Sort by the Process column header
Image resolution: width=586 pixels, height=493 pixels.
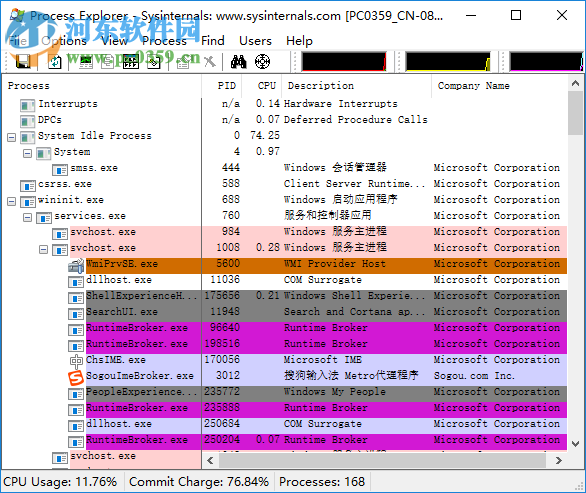point(102,86)
